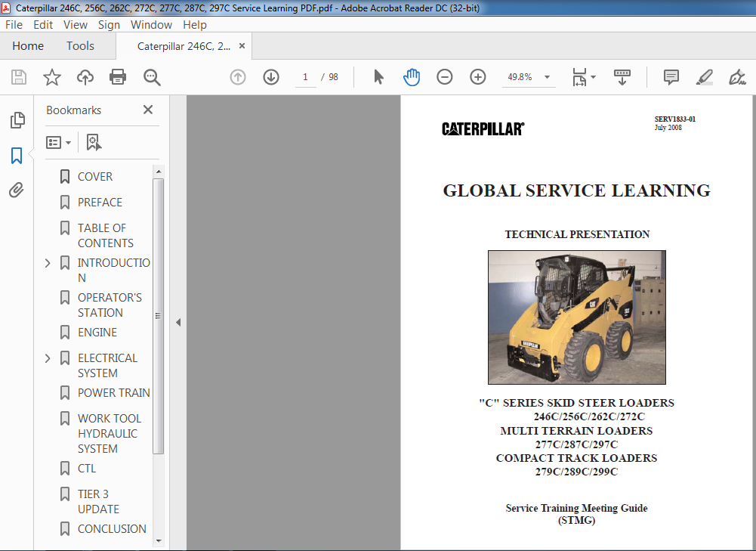Open the Edit menu
The image size is (756, 551).
point(43,25)
